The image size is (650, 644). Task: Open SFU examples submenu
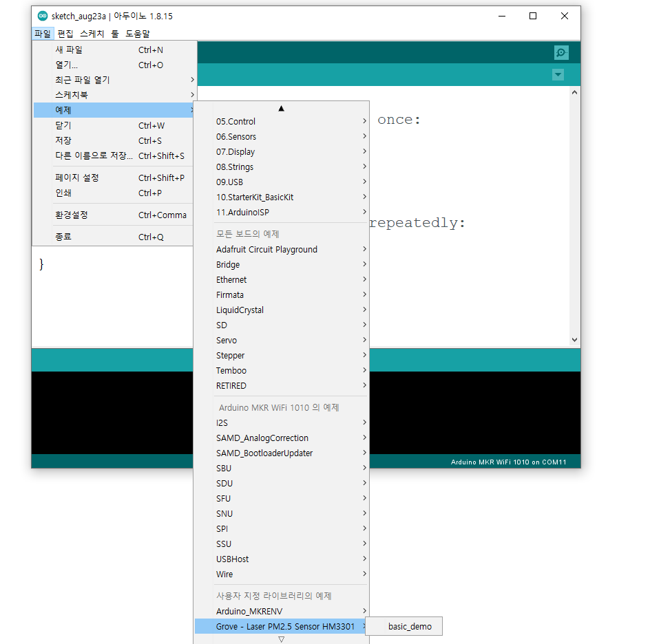[x=282, y=498]
